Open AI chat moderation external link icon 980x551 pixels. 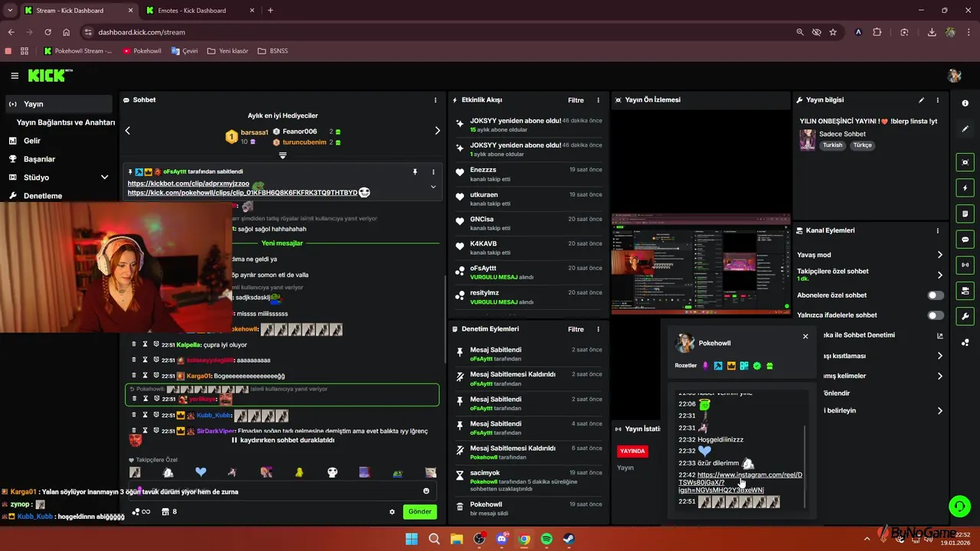click(x=940, y=335)
